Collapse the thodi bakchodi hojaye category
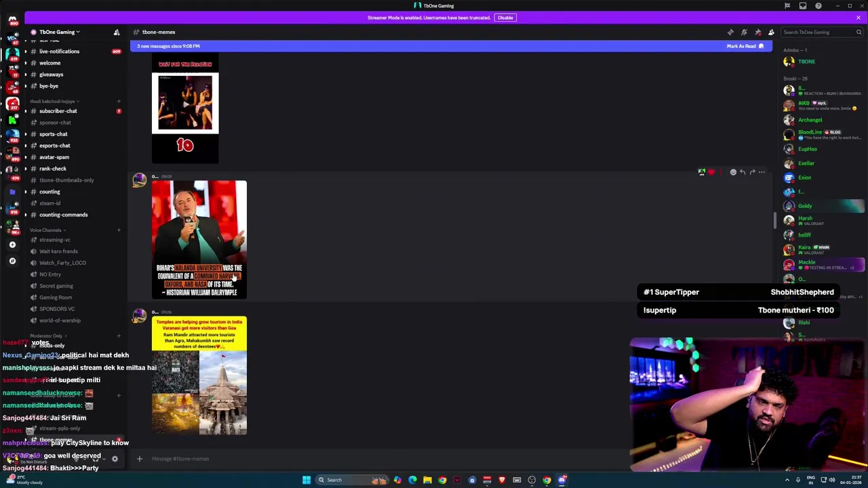Screen dimensions: 868x488 tap(54, 101)
